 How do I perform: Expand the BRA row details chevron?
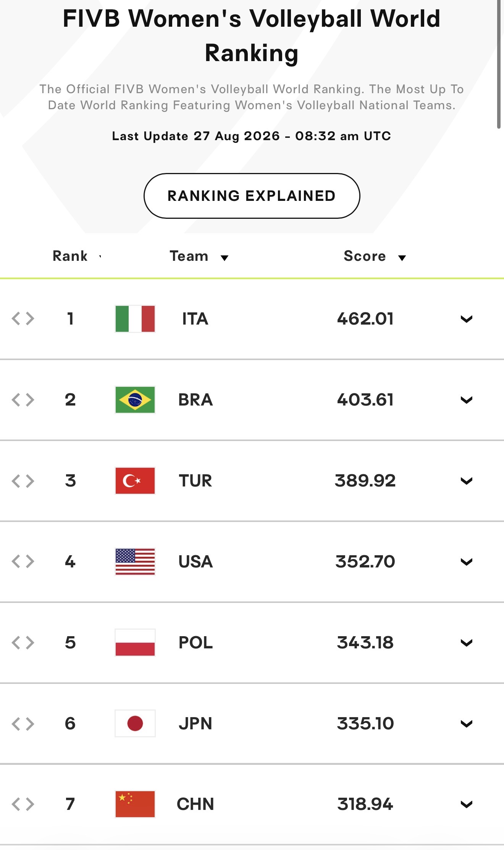click(467, 400)
